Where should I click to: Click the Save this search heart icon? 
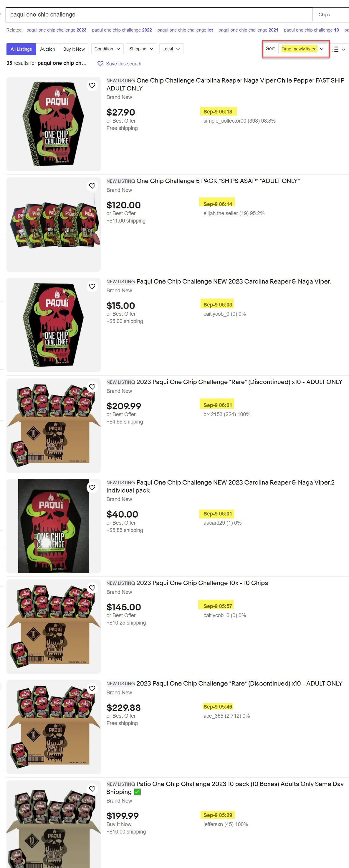[x=100, y=64]
